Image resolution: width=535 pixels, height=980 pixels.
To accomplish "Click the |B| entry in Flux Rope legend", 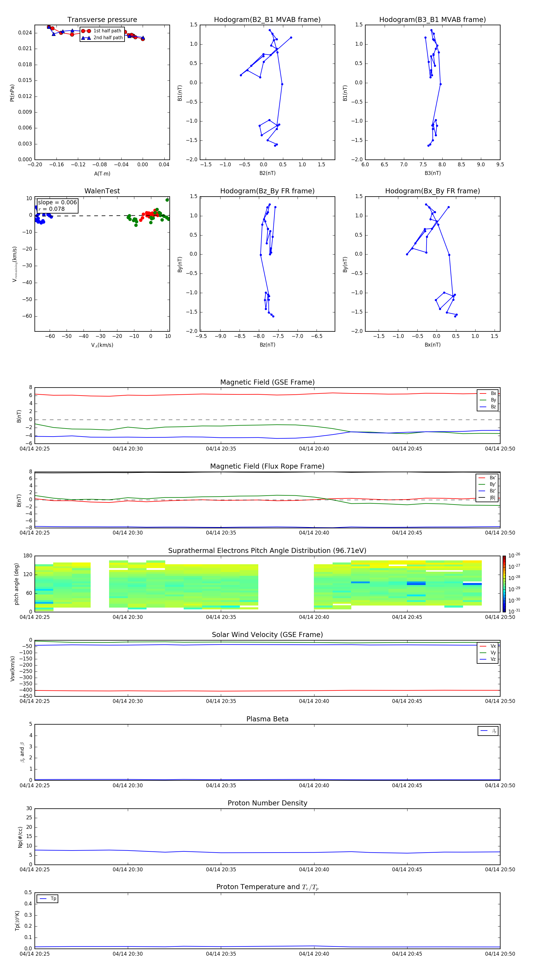I will tap(487, 498).
